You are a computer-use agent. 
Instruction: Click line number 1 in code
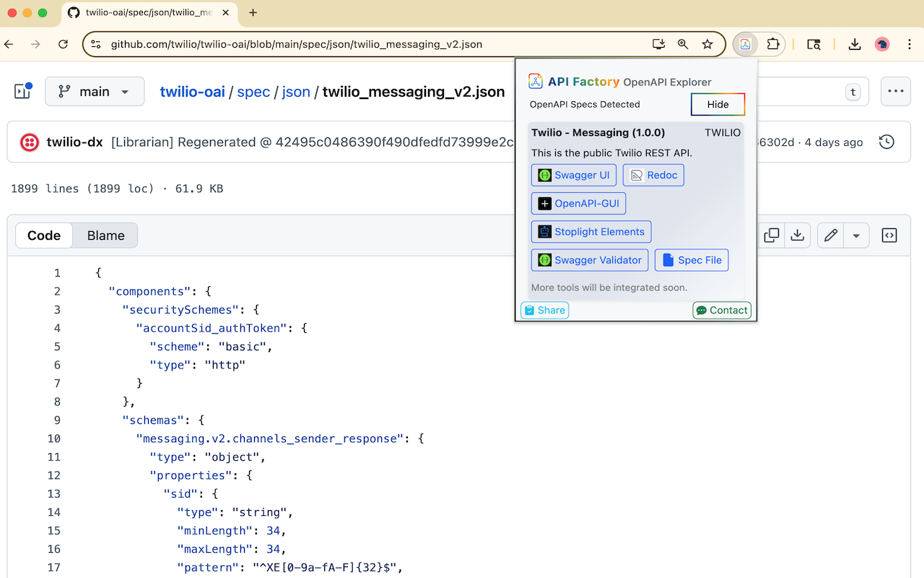click(57, 273)
